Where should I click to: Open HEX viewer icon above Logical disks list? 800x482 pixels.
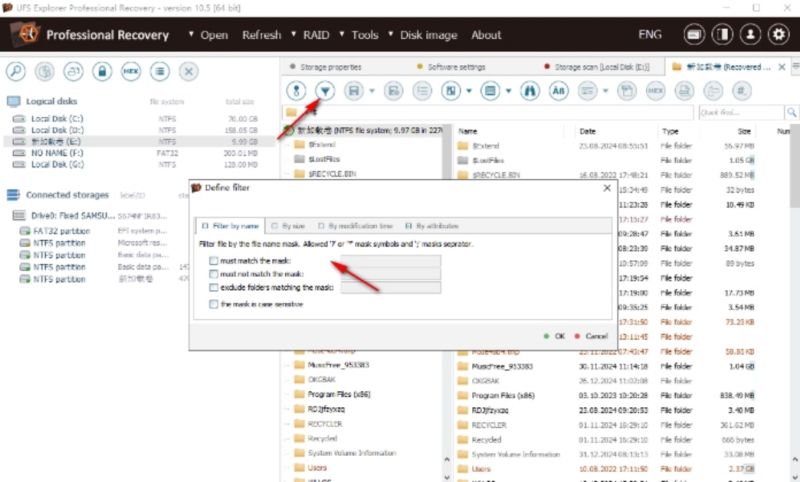click(131, 71)
